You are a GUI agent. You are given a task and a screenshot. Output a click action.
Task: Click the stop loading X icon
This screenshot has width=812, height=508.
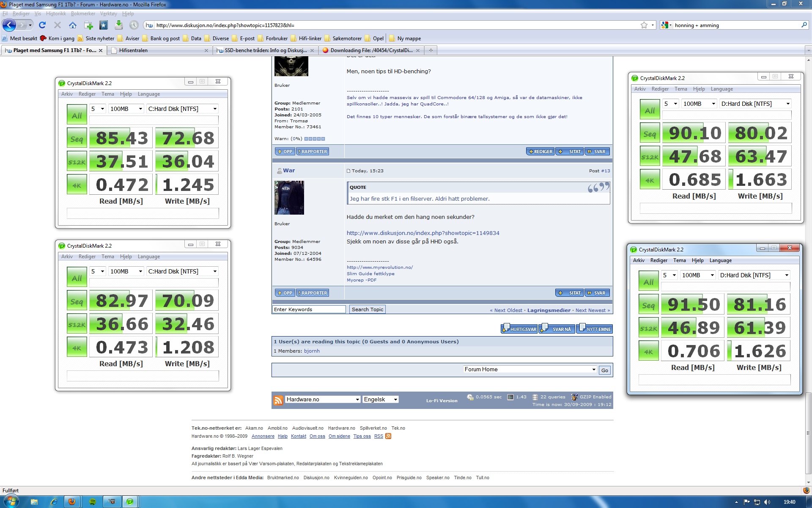(58, 25)
